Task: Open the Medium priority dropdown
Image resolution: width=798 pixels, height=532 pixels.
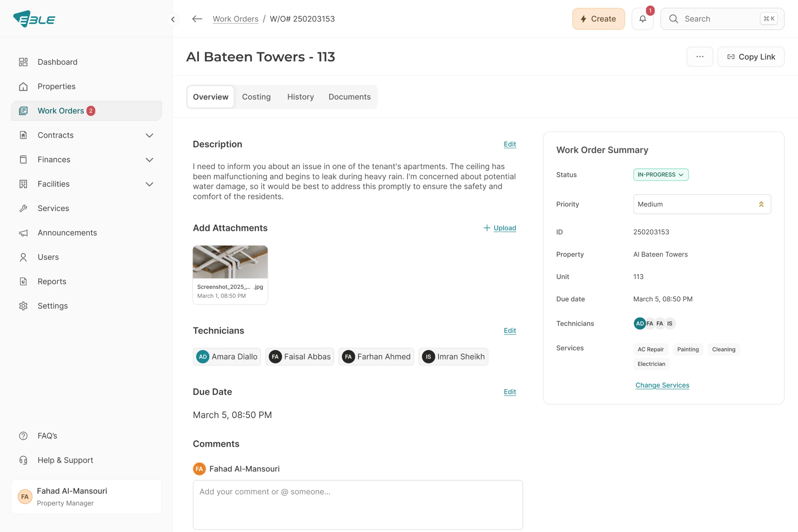Action: [x=702, y=204]
